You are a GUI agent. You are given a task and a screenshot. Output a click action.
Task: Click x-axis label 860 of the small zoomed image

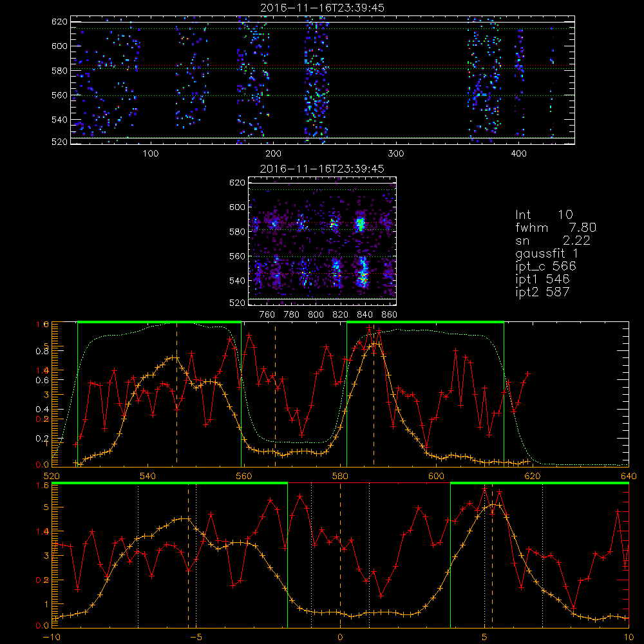(390, 315)
